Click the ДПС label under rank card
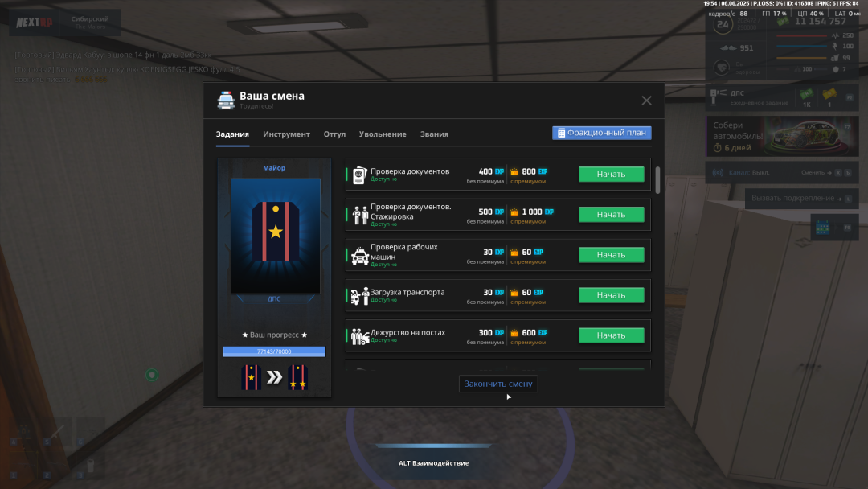 click(x=274, y=299)
